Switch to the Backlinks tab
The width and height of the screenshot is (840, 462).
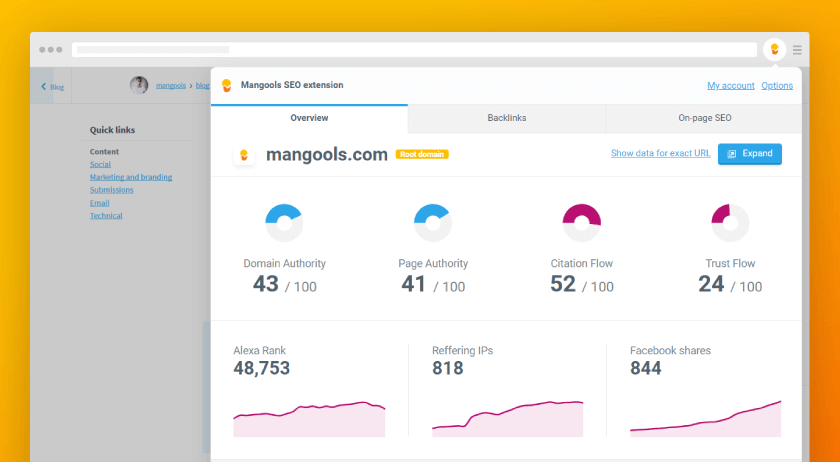507,118
